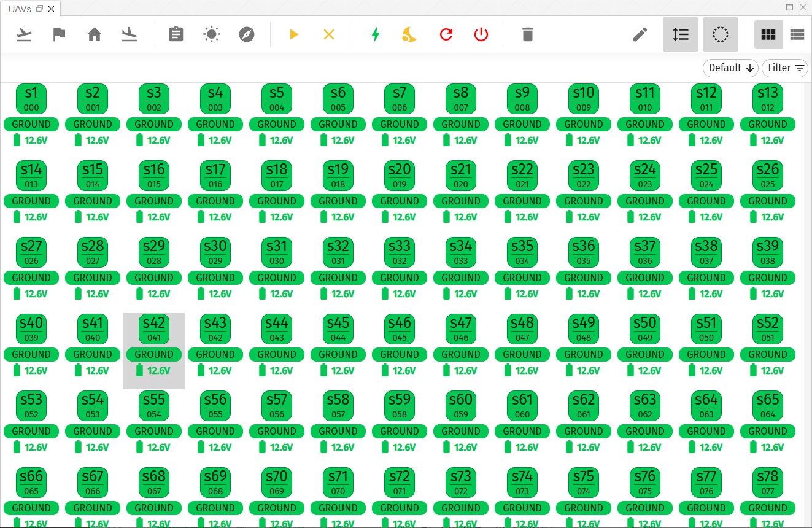Select the UAVs tab

pyautogui.click(x=20, y=9)
